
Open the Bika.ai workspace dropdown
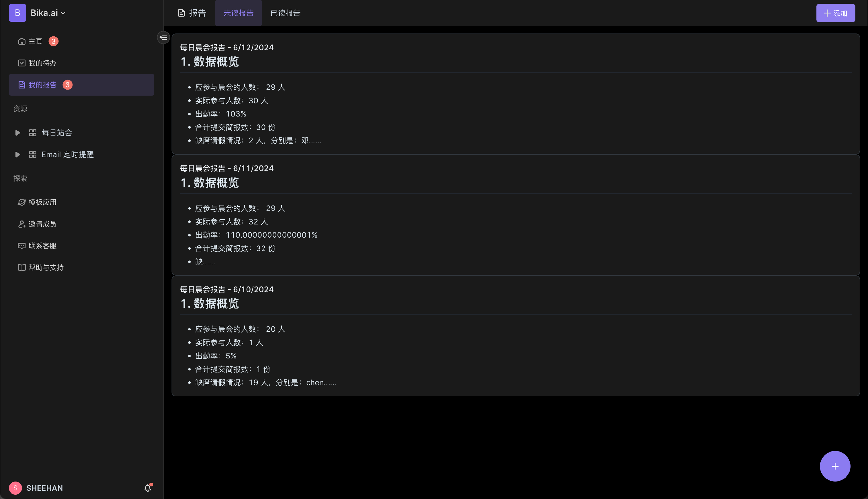click(48, 13)
